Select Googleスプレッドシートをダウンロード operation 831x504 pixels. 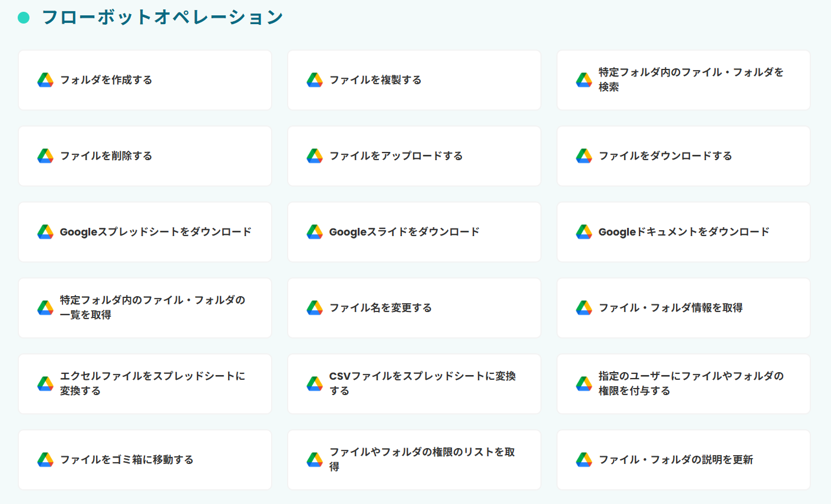click(156, 232)
